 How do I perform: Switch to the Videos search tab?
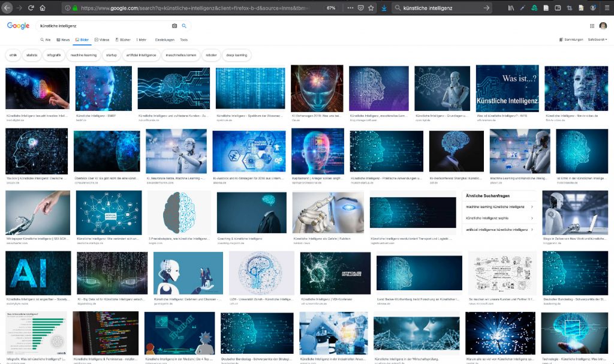pyautogui.click(x=102, y=40)
